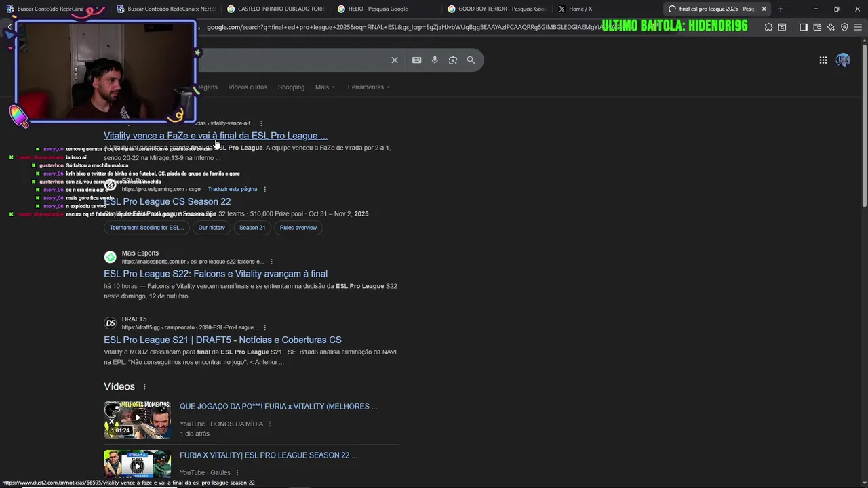Image resolution: width=868 pixels, height=488 pixels.
Task: Expand the Mais dropdown filter
Action: (325, 87)
